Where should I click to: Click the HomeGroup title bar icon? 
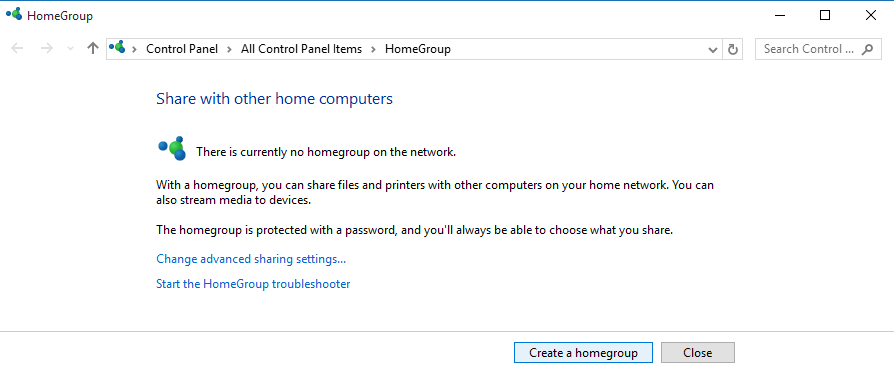coord(14,14)
